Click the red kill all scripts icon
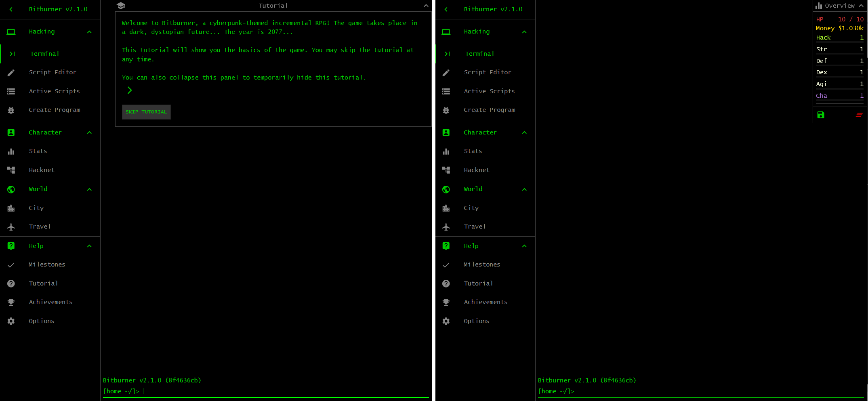Viewport: 868px width, 401px height. (x=859, y=115)
